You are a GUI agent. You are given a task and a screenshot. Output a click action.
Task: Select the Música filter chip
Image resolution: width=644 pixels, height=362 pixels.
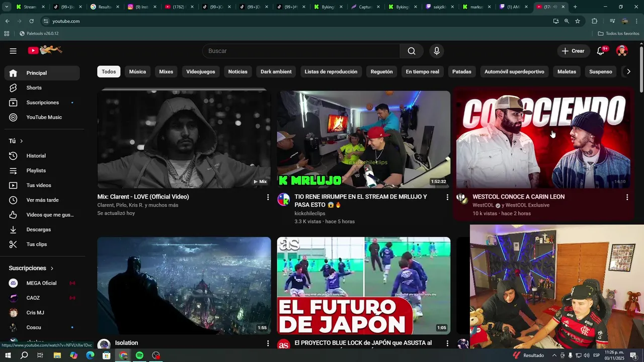point(137,72)
